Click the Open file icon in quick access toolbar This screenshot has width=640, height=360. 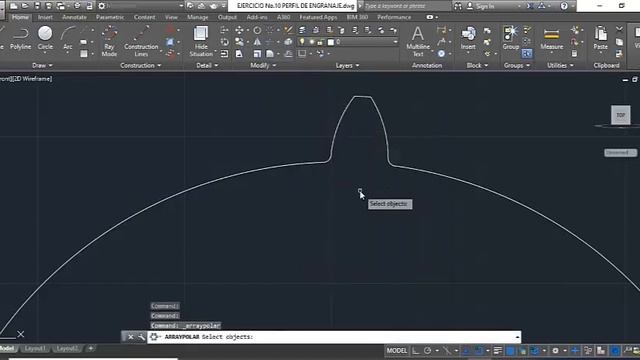tap(25, 6)
